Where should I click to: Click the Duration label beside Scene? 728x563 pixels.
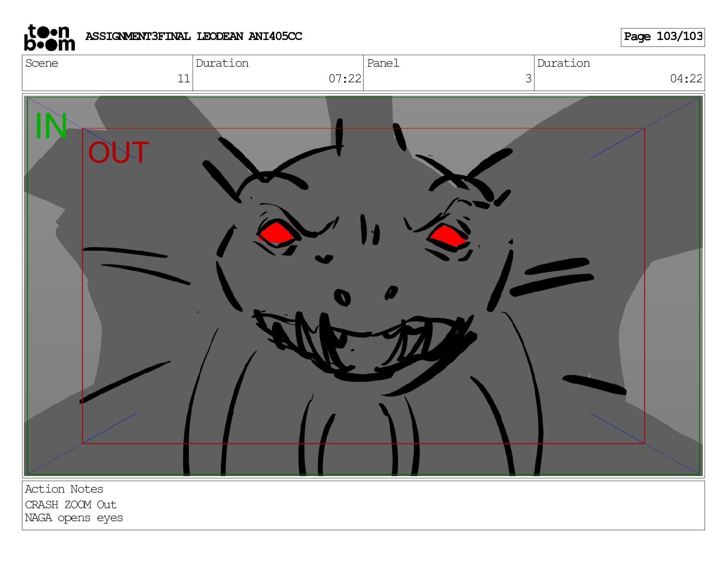click(222, 63)
